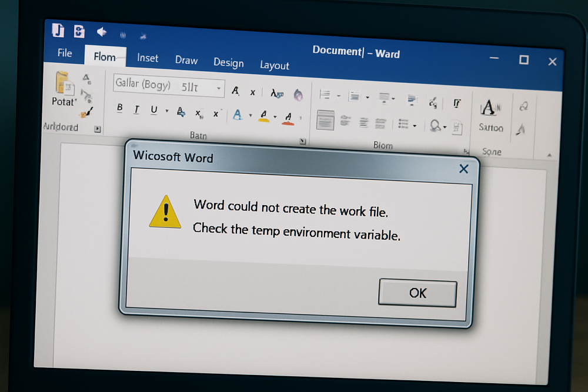
Task: Open the highlight color dropdown arrow
Action: [275, 118]
